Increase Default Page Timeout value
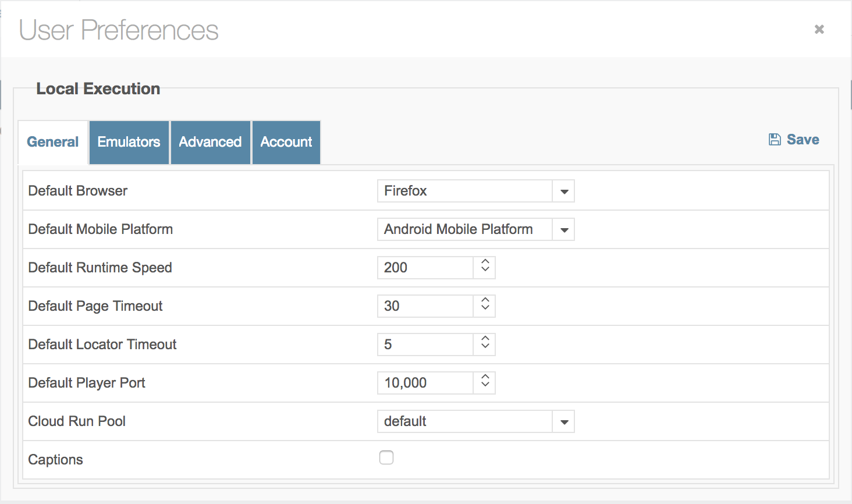Image resolution: width=852 pixels, height=504 pixels. click(485, 300)
